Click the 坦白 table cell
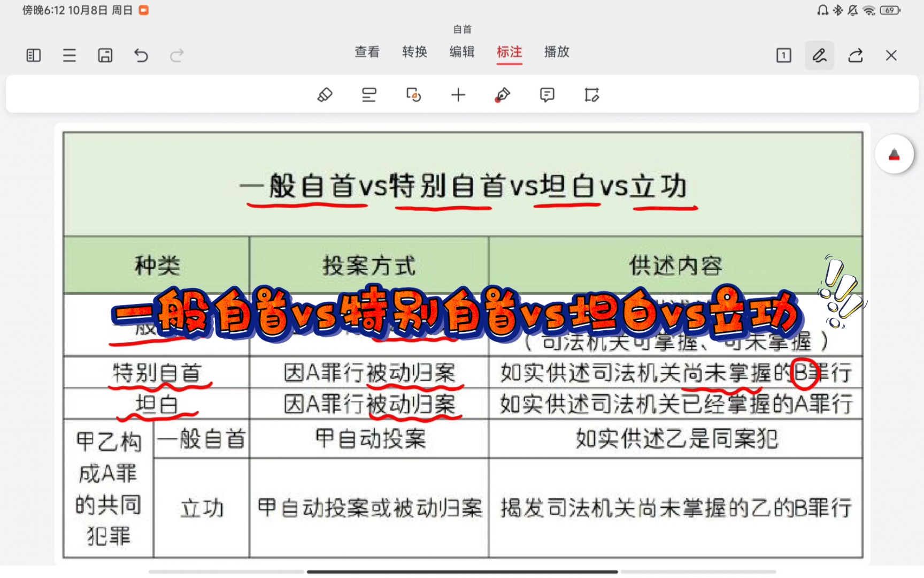 (x=157, y=404)
